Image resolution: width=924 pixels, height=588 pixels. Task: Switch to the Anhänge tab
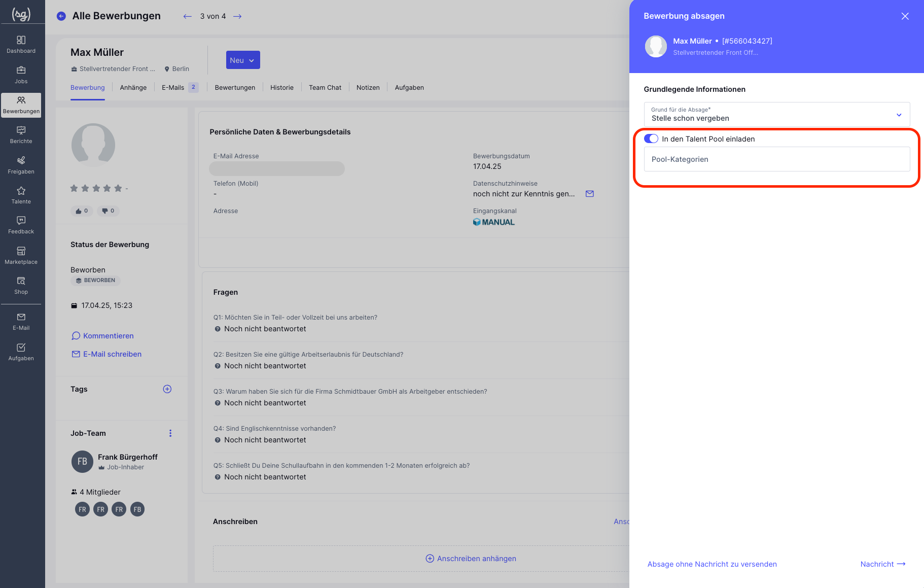tap(133, 88)
